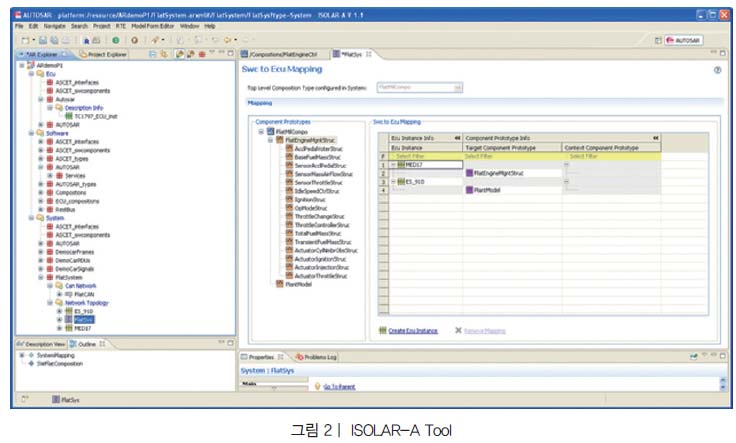Close the *FlatSys editor tab

coord(368,54)
